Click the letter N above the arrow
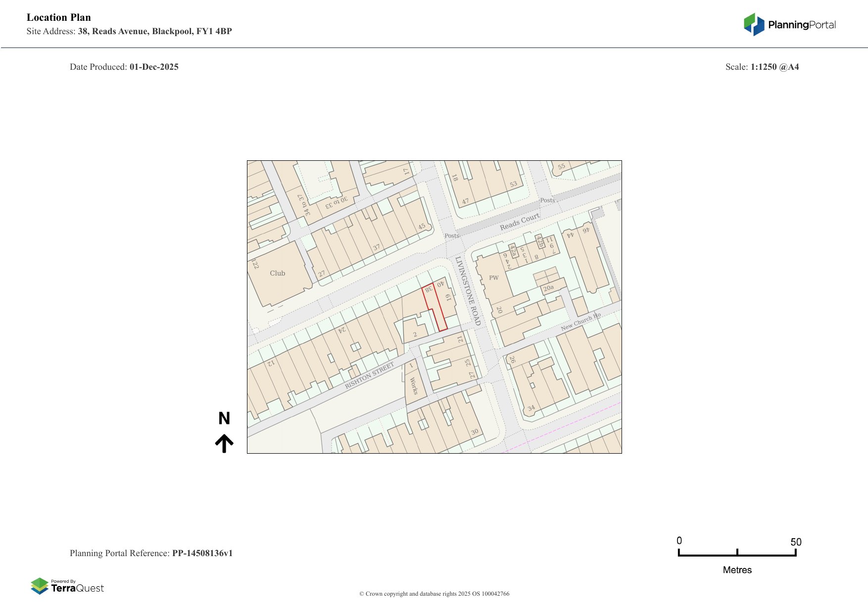The height and width of the screenshot is (614, 868). coord(224,419)
